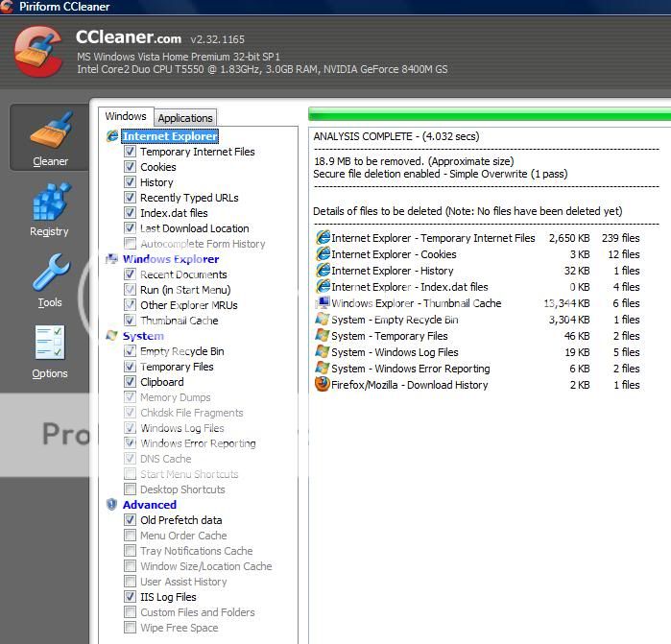Uncheck the Temporary Internet Files checkbox
The height and width of the screenshot is (644, 671).
click(130, 152)
